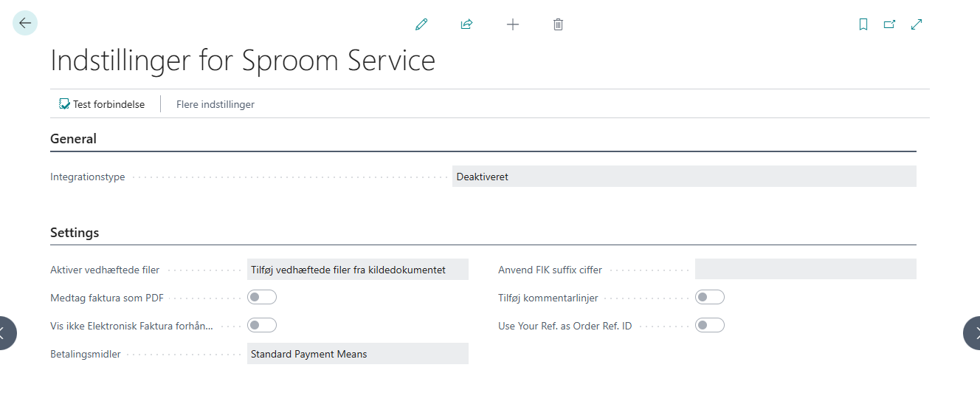Go to the previous record arrow
Image resolution: width=980 pixels, height=393 pixels.
(x=7, y=332)
